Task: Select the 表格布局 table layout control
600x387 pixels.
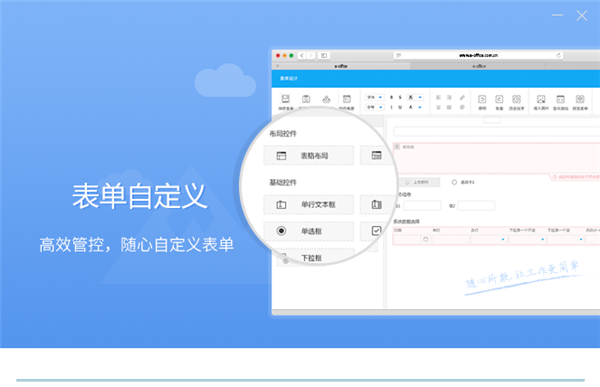Action: (x=308, y=155)
